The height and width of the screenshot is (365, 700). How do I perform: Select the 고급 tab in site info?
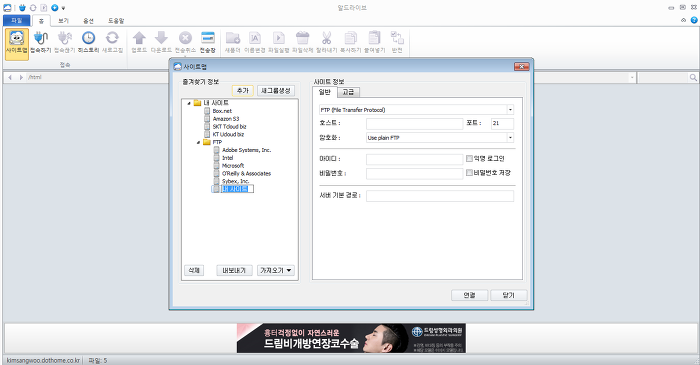point(348,92)
